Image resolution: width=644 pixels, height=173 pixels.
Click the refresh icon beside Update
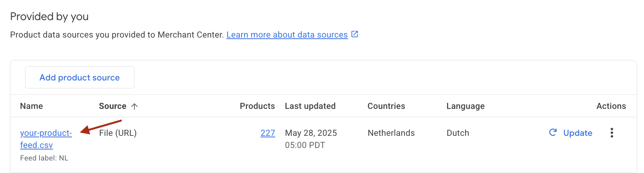[x=553, y=132]
